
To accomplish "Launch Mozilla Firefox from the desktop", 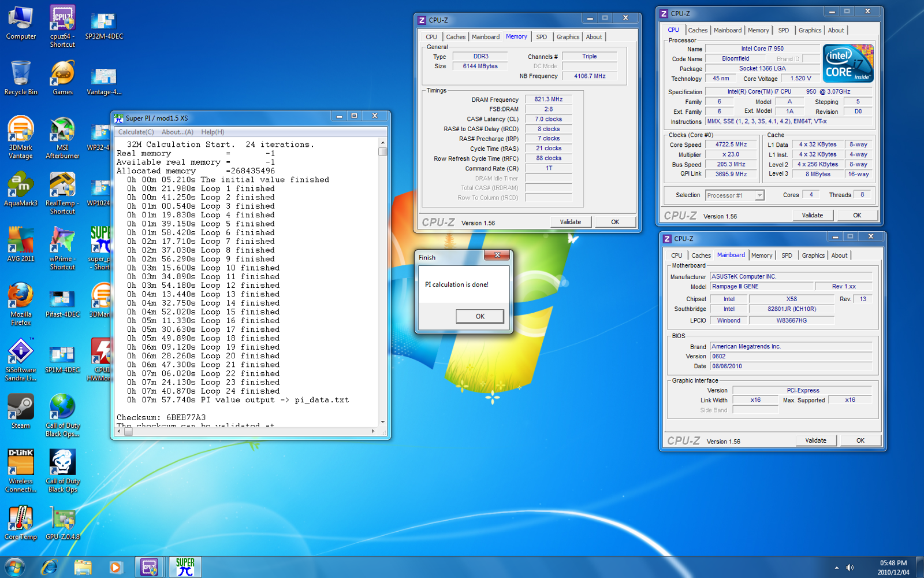I will click(x=21, y=304).
